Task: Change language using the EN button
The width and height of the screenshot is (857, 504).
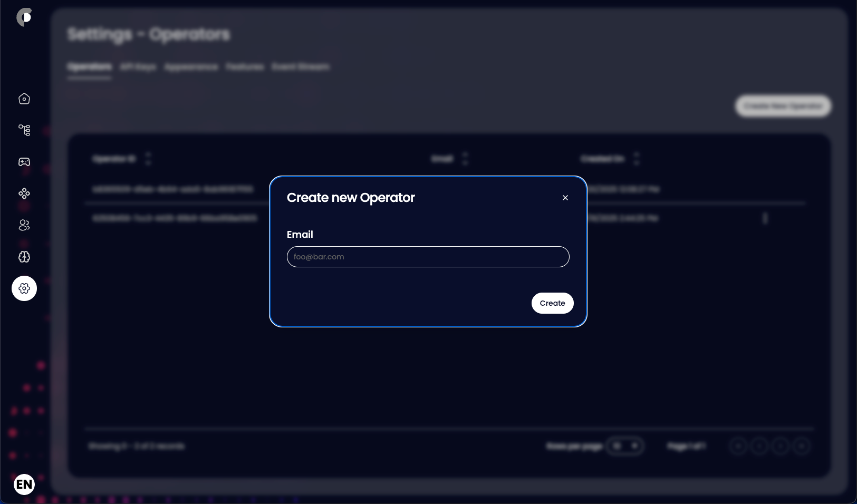Action: pos(24,484)
